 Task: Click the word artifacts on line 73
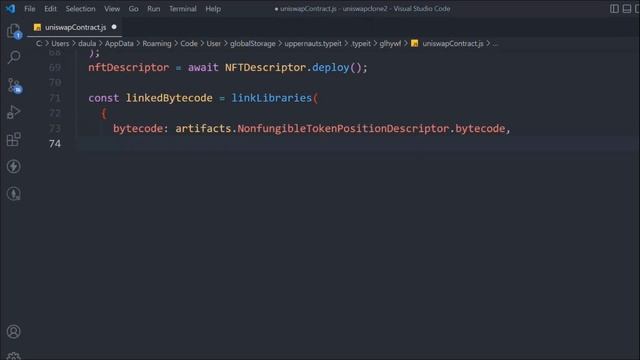pyautogui.click(x=203, y=129)
